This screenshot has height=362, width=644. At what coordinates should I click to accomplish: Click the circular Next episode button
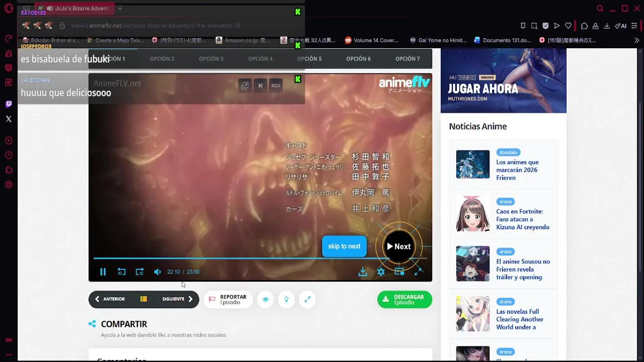398,246
